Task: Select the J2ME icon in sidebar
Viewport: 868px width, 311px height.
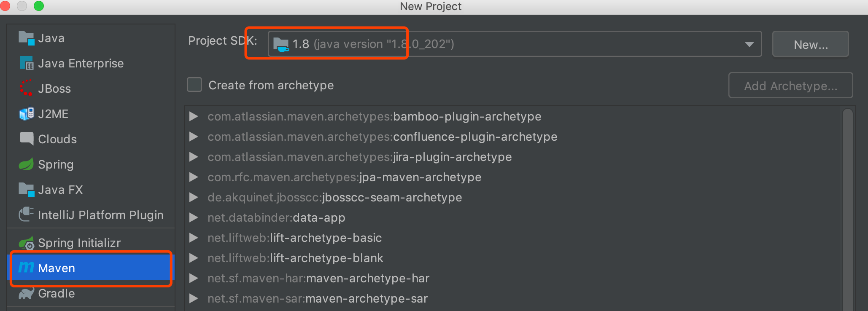Action: coord(27,114)
